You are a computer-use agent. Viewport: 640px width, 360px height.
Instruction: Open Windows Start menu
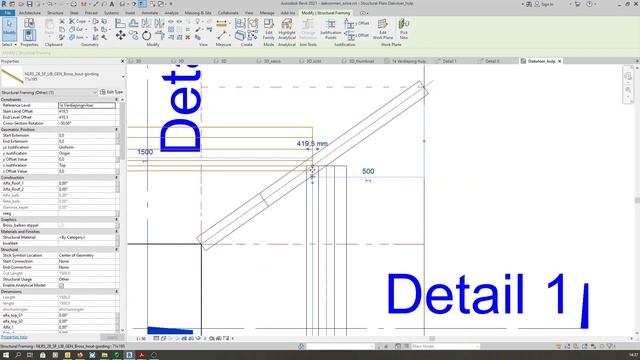[x=6, y=355]
